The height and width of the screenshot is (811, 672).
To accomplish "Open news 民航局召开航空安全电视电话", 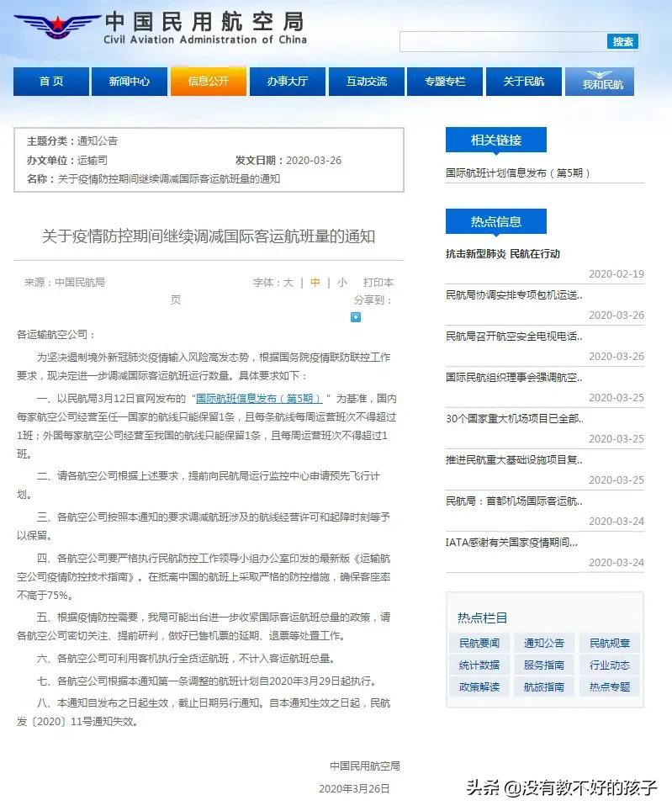I will click(x=515, y=337).
